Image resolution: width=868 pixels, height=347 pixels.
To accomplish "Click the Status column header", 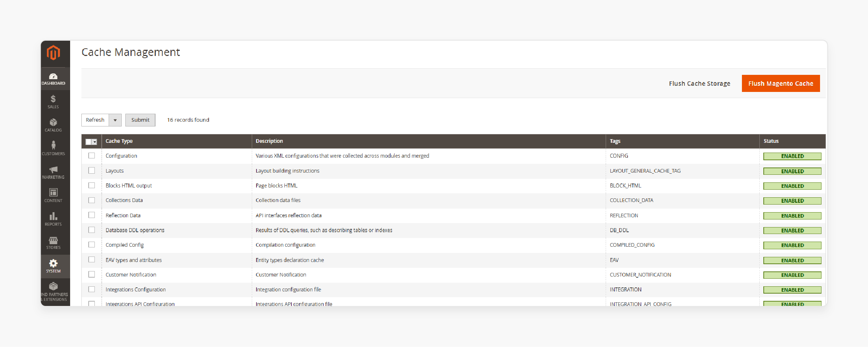I will click(x=771, y=141).
